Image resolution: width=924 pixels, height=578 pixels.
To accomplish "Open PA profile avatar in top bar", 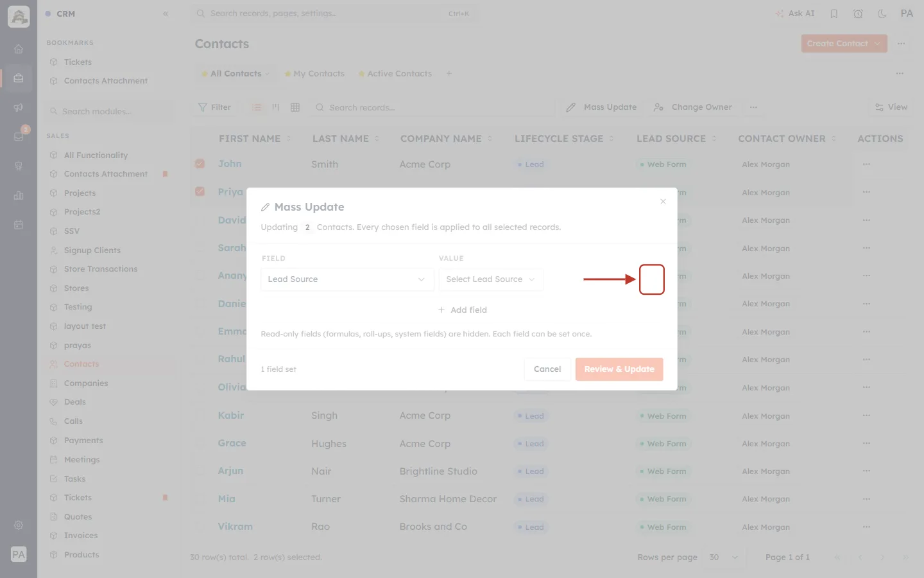I will pyautogui.click(x=907, y=13).
